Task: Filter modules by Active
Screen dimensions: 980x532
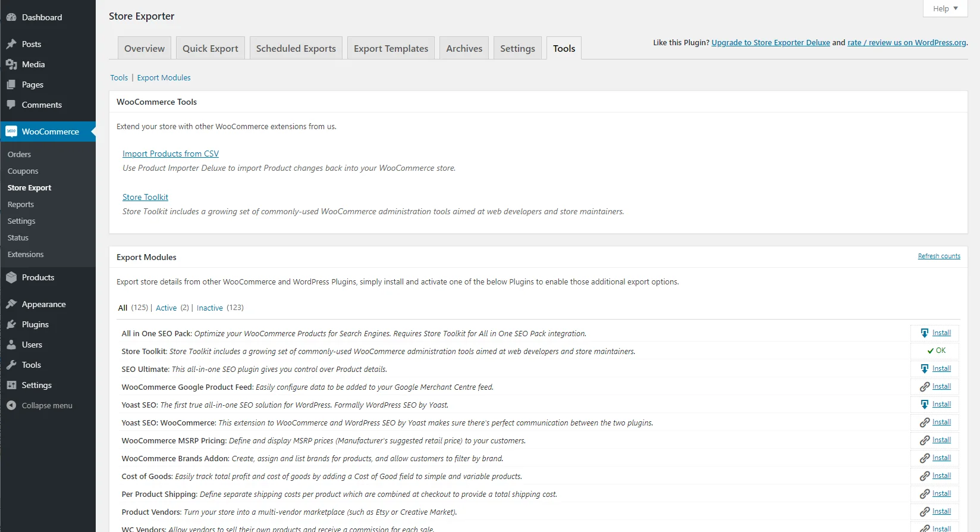Action: point(166,308)
